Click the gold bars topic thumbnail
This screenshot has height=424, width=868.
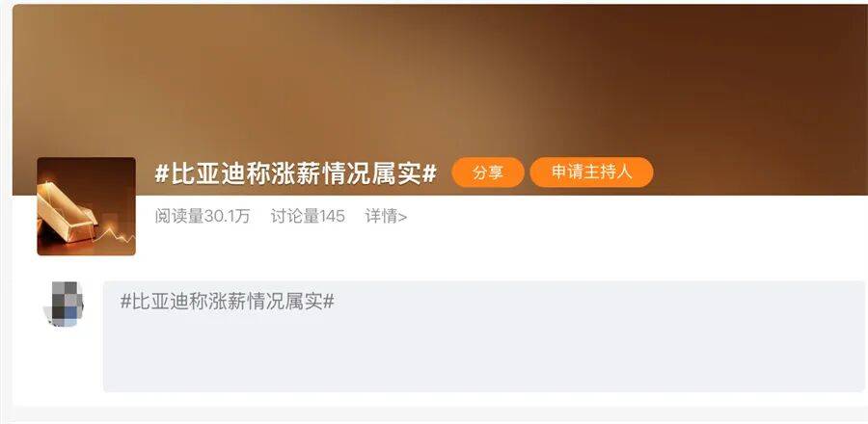pos(87,206)
